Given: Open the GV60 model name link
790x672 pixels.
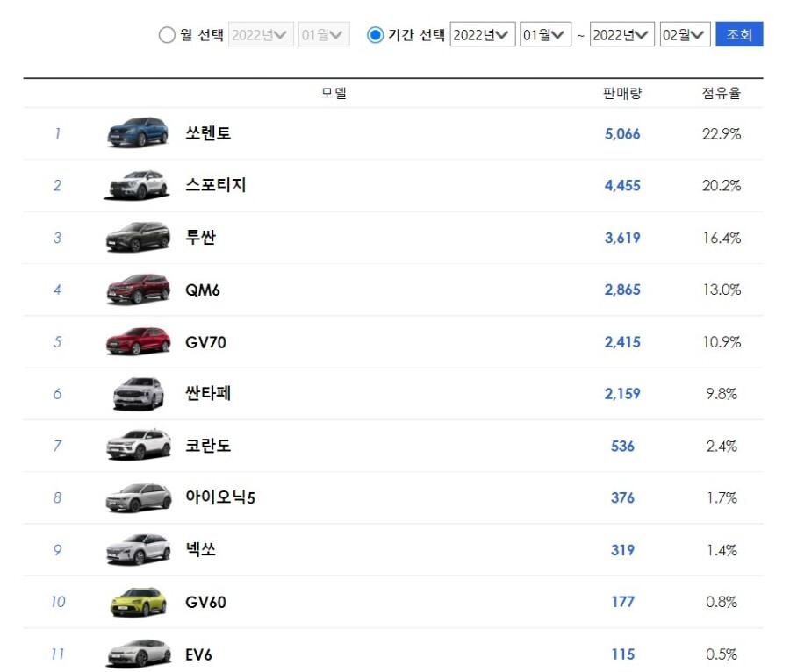Looking at the screenshot, I should tap(205, 602).
